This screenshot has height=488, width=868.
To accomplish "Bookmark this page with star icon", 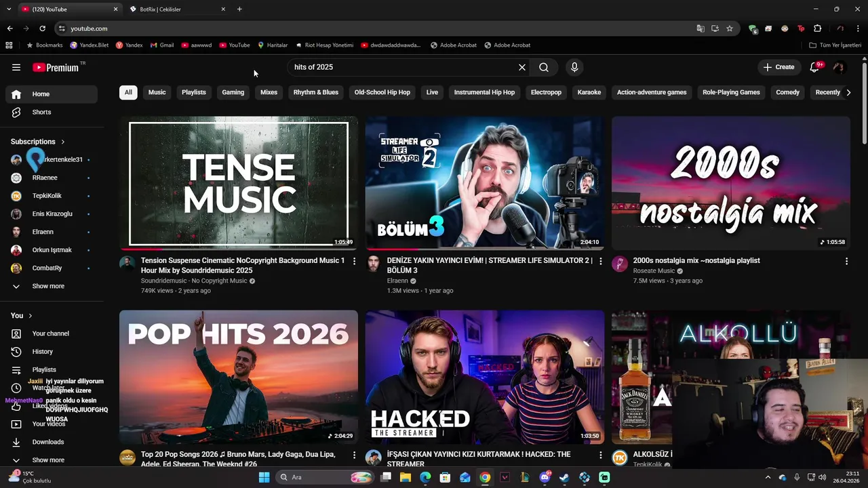I will point(730,28).
